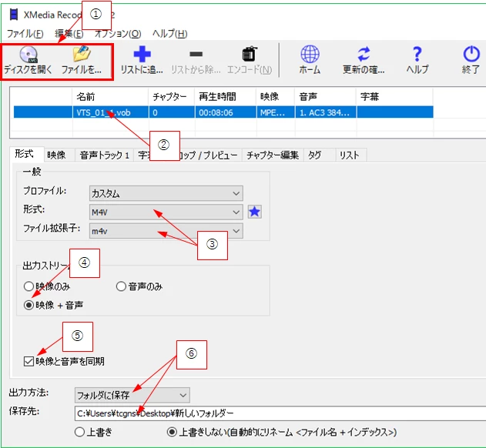486x448 pixels.
Task: Switch to the 音声トラック 1 tab
Action: [105, 155]
